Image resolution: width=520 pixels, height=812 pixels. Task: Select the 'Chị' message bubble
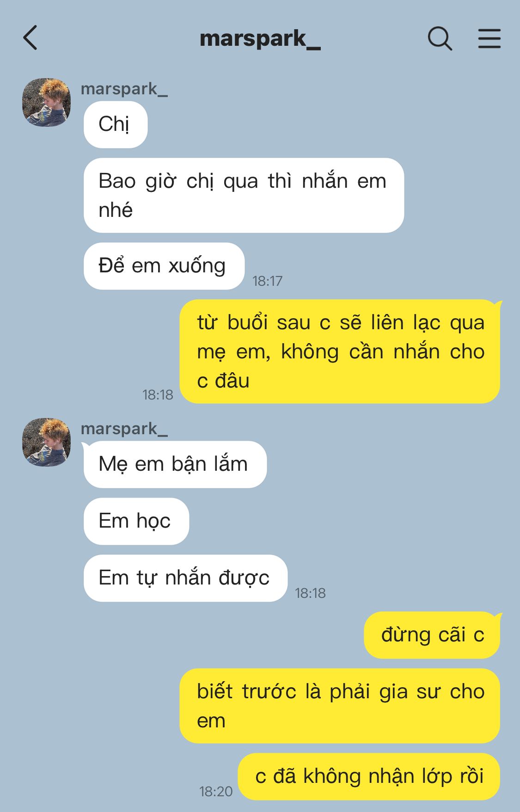(x=116, y=124)
